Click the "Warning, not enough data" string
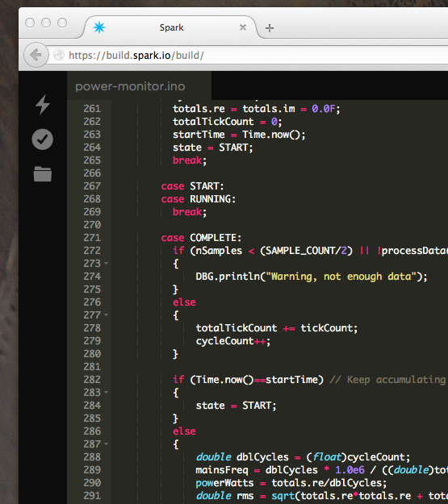 [341, 277]
